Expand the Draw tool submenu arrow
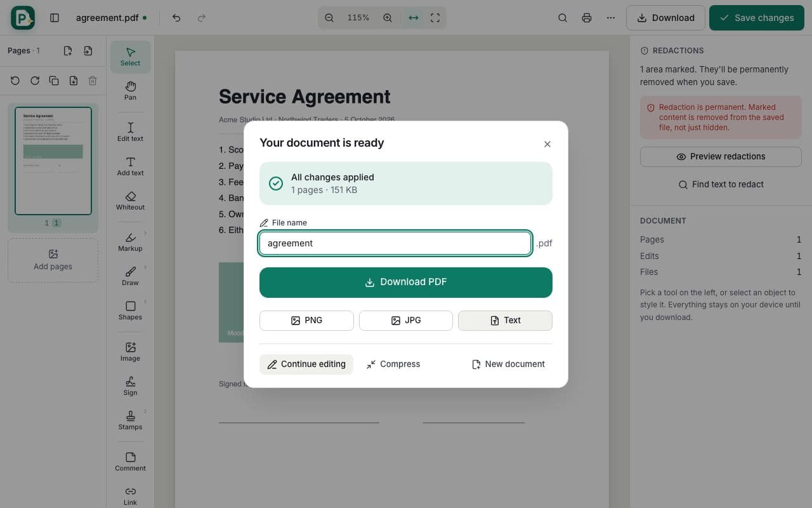The height and width of the screenshot is (508, 812). click(x=145, y=267)
